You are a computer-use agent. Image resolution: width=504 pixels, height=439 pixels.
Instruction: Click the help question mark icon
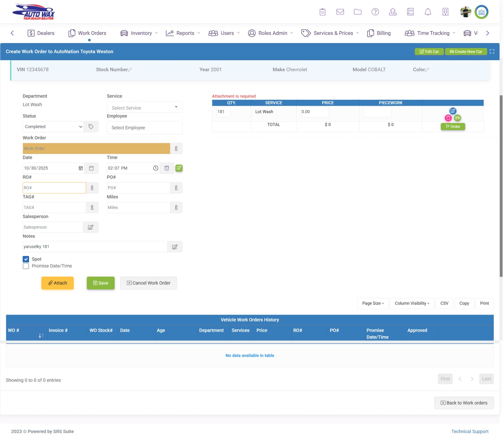[x=375, y=12]
